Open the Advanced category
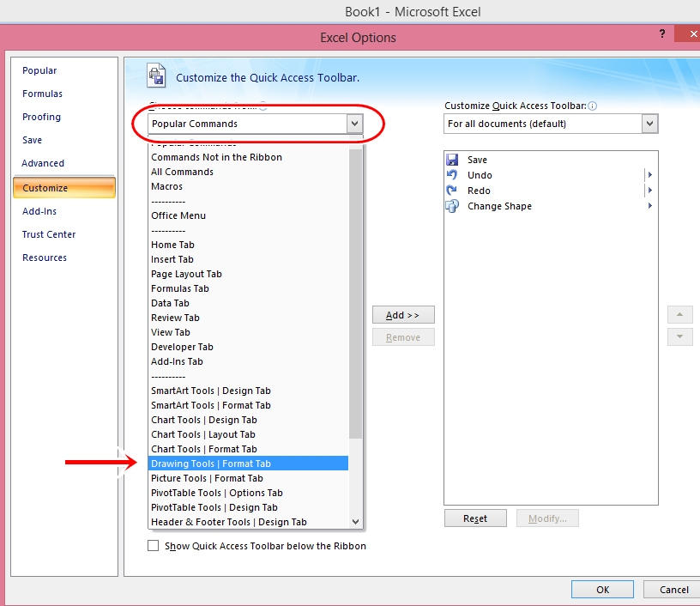The width and height of the screenshot is (700, 606). coord(43,163)
